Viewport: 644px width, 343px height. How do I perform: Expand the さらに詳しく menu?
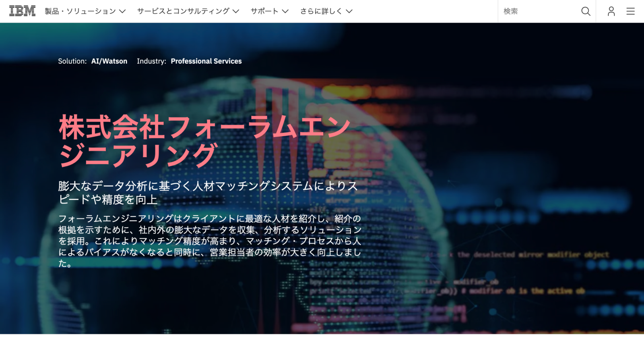(326, 11)
